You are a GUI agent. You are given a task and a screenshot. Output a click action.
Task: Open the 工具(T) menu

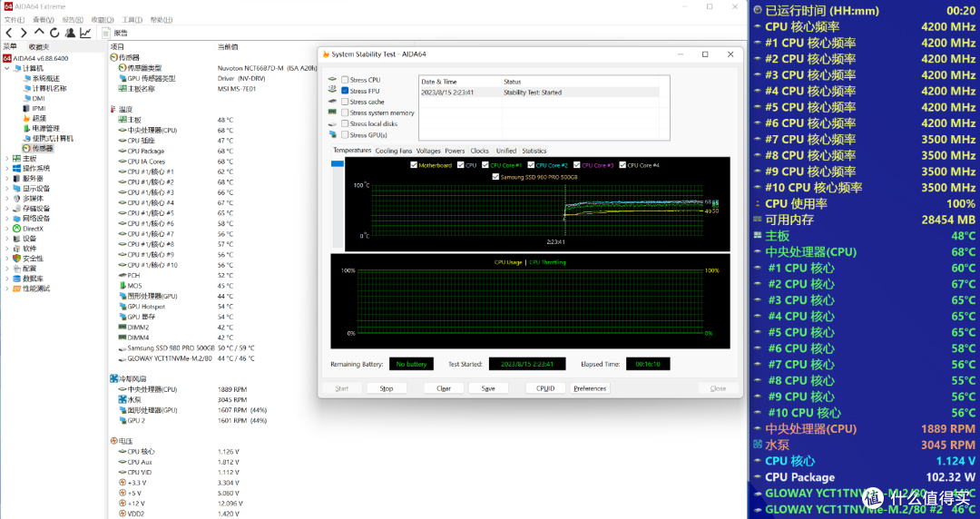tap(132, 19)
